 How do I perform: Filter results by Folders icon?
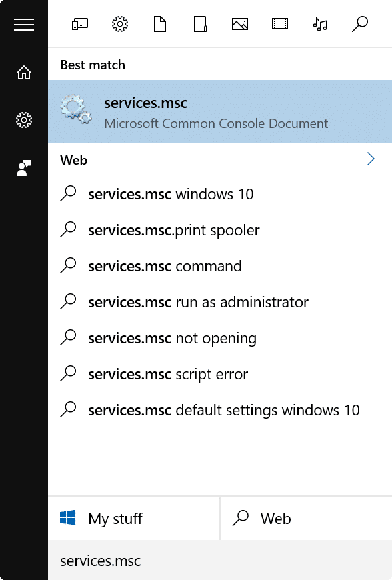pos(200,25)
